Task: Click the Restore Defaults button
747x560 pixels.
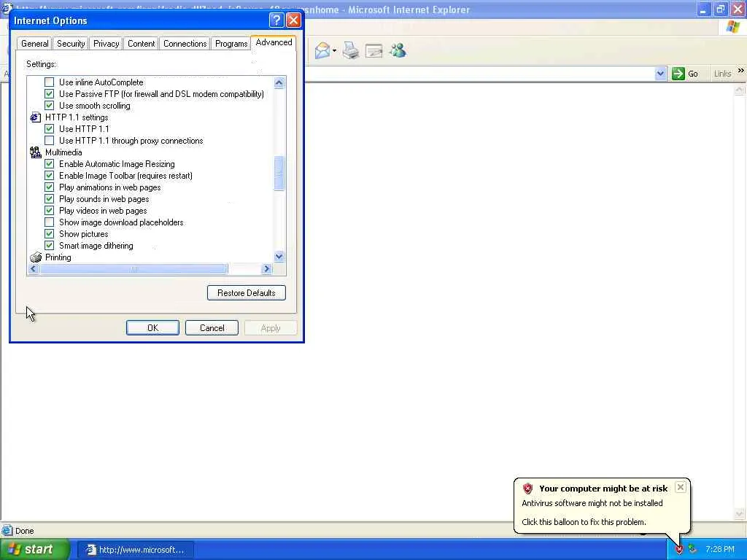Action: pos(247,293)
